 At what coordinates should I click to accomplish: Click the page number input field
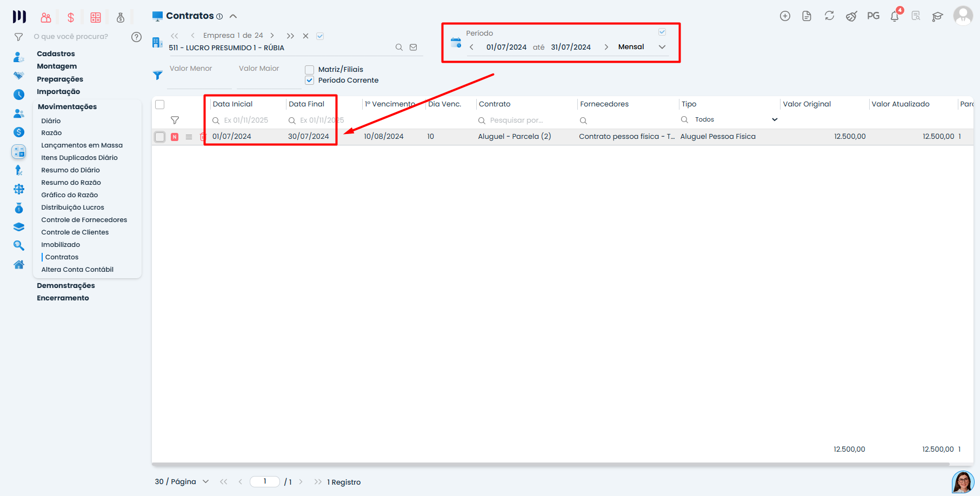coord(264,481)
